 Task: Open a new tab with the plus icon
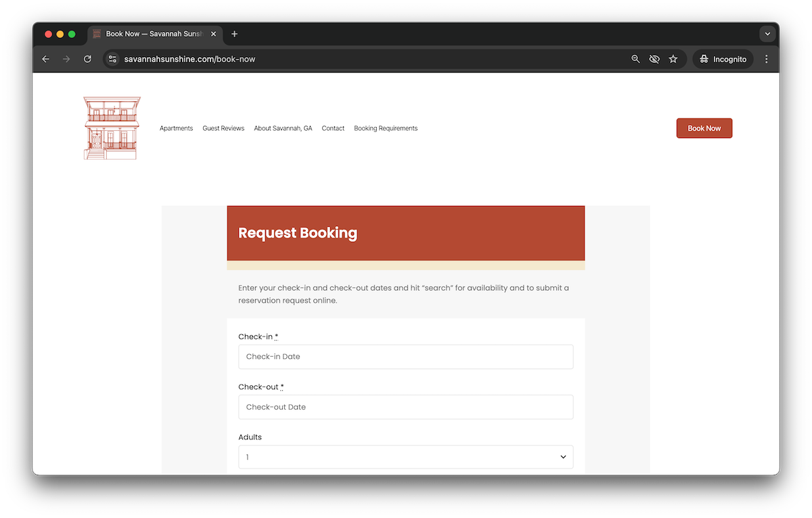(x=235, y=34)
